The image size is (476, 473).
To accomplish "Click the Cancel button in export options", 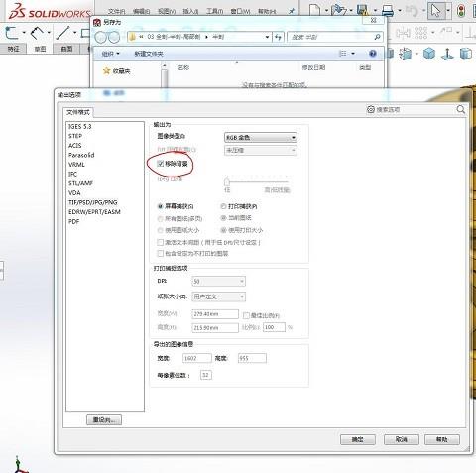I will (402, 439).
